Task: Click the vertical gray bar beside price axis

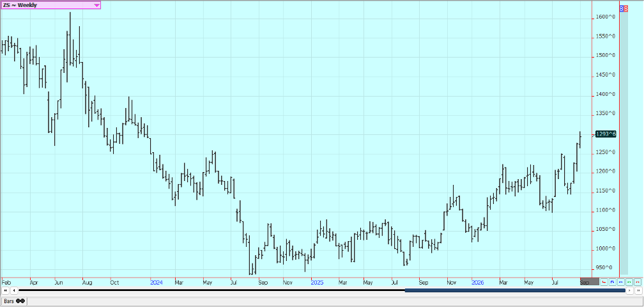Action: tap(624, 143)
